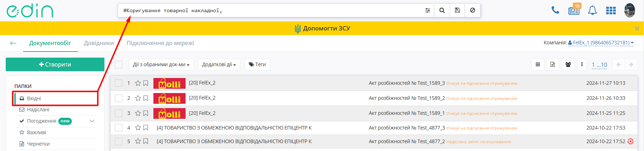Go back with the left arrow
The image size is (644, 151).
coord(13,43)
